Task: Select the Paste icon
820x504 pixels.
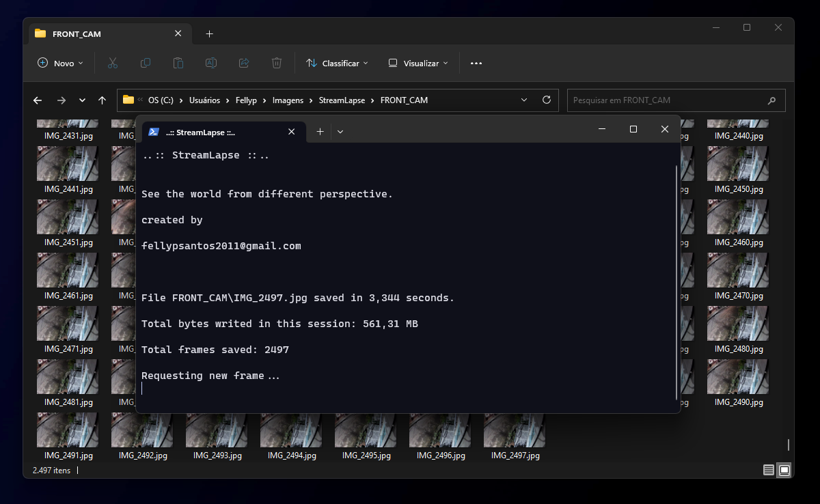Action: point(178,63)
